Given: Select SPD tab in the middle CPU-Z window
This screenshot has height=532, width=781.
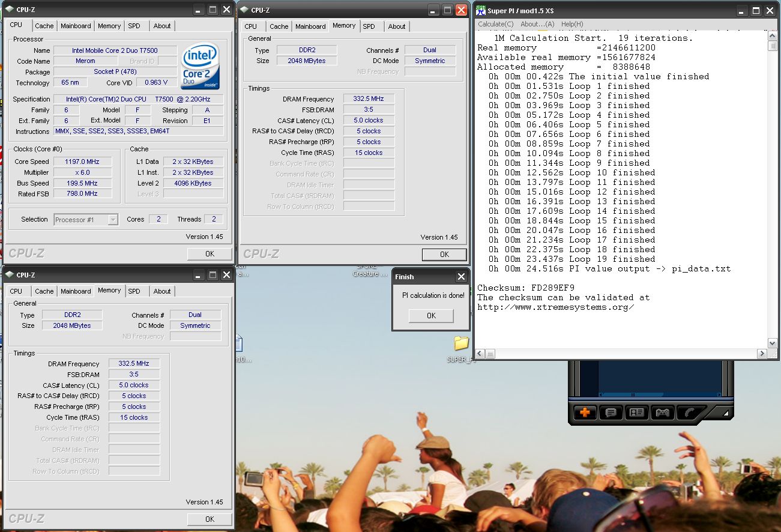Looking at the screenshot, I should [369, 26].
